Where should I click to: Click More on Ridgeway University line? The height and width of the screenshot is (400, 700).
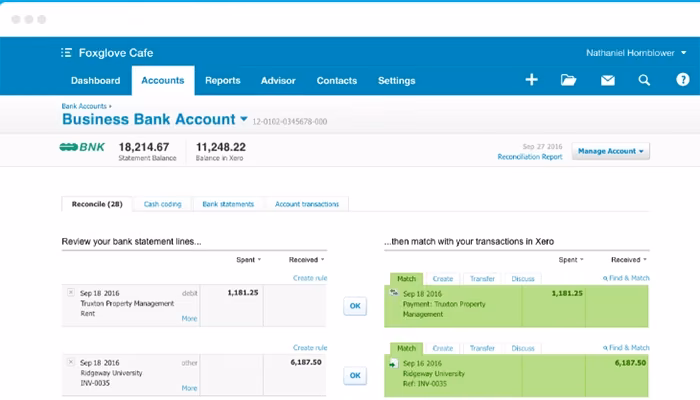[189, 388]
